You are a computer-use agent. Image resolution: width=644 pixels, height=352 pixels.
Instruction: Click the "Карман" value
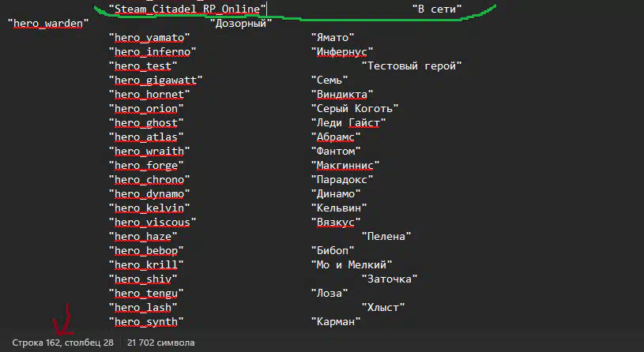click(x=336, y=322)
